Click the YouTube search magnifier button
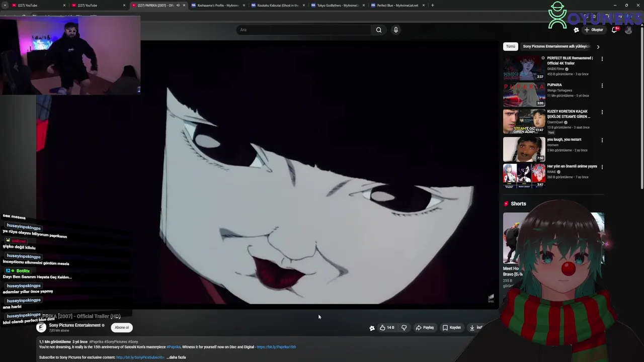644x362 pixels. tap(379, 30)
